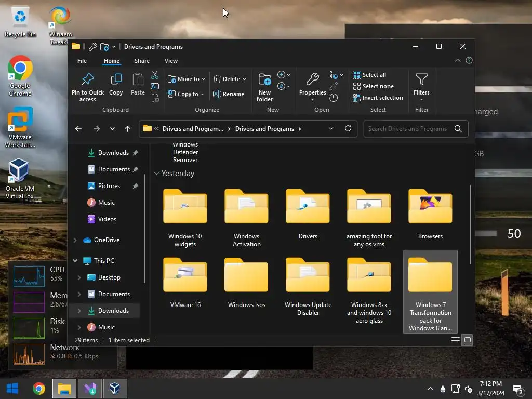Open Copy to dropdown
The height and width of the screenshot is (399, 532).
pos(186,94)
